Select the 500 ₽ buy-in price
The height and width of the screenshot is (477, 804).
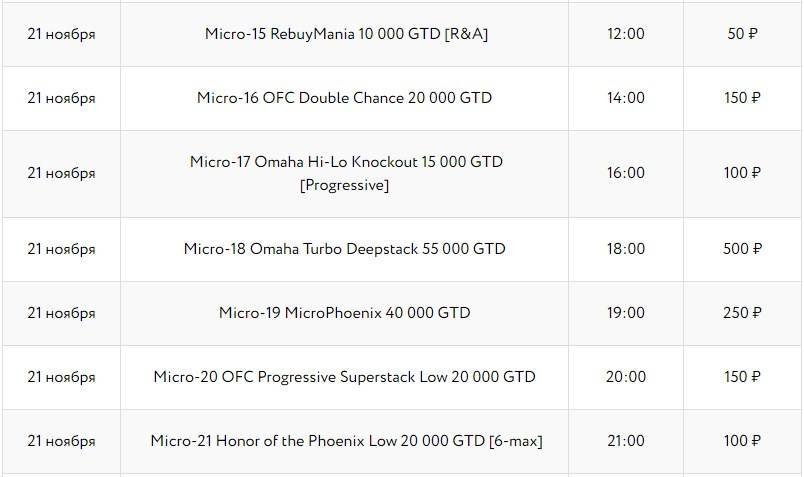743,248
